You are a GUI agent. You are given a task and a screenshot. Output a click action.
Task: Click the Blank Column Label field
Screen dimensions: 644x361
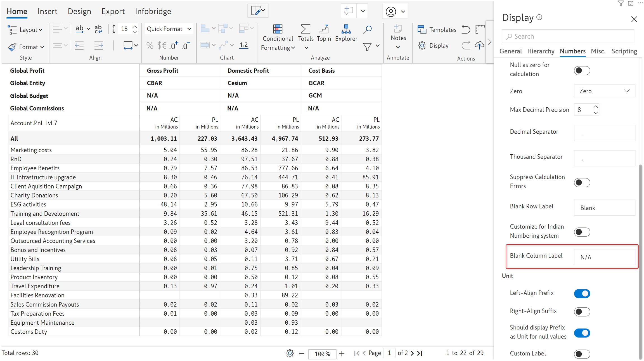[604, 257]
